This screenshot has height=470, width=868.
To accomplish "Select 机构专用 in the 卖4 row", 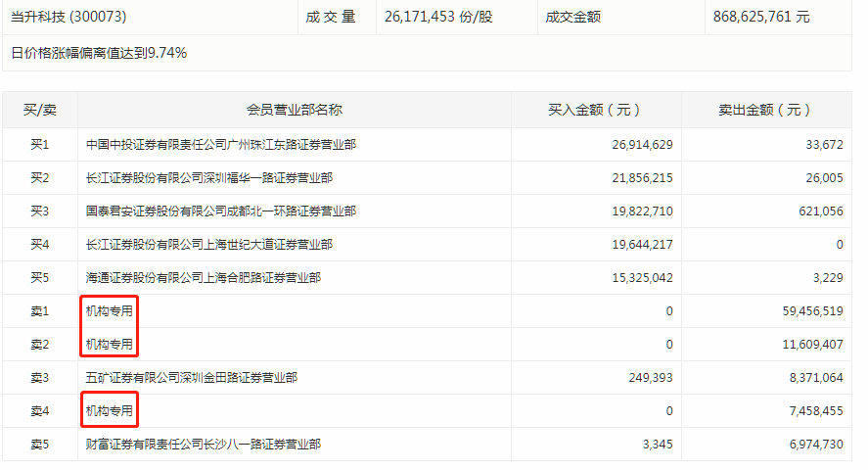I will (x=110, y=411).
